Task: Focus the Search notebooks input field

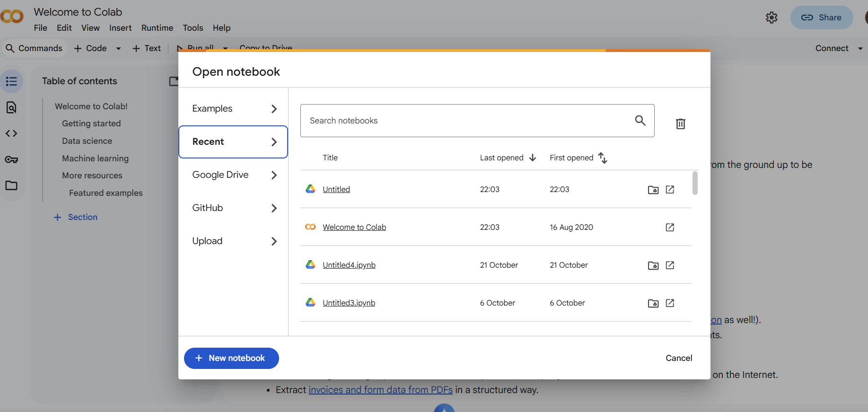Action: pyautogui.click(x=466, y=121)
